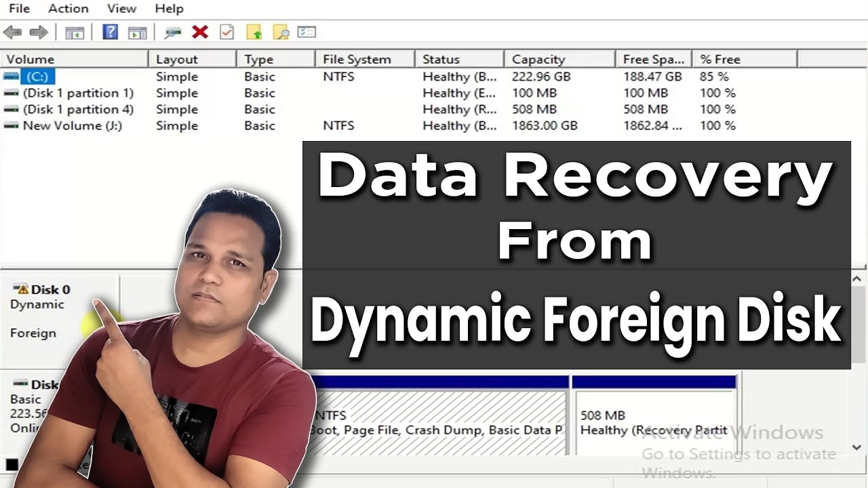Click the 1862.84 free space cell
The image size is (868, 488).
tap(652, 125)
